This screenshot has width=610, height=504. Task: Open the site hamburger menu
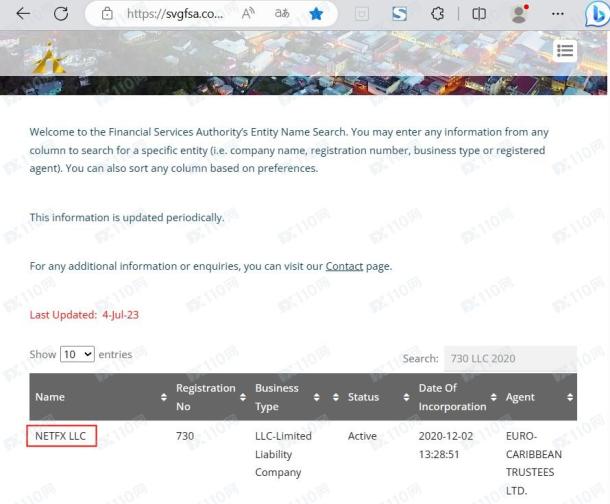tap(565, 50)
